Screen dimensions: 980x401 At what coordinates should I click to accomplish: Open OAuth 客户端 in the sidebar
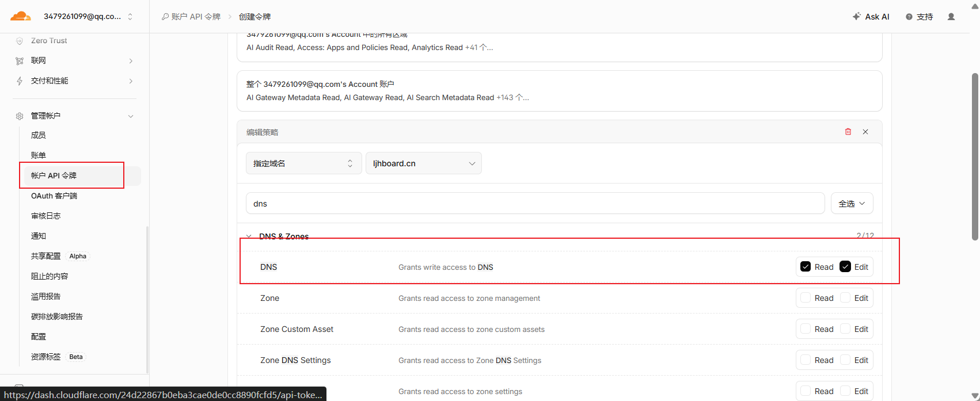click(x=54, y=196)
